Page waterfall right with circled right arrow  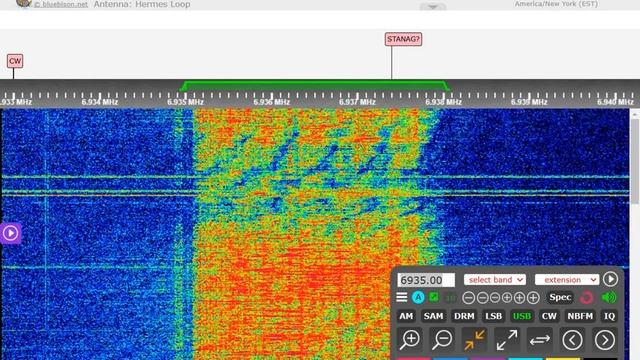click(604, 340)
